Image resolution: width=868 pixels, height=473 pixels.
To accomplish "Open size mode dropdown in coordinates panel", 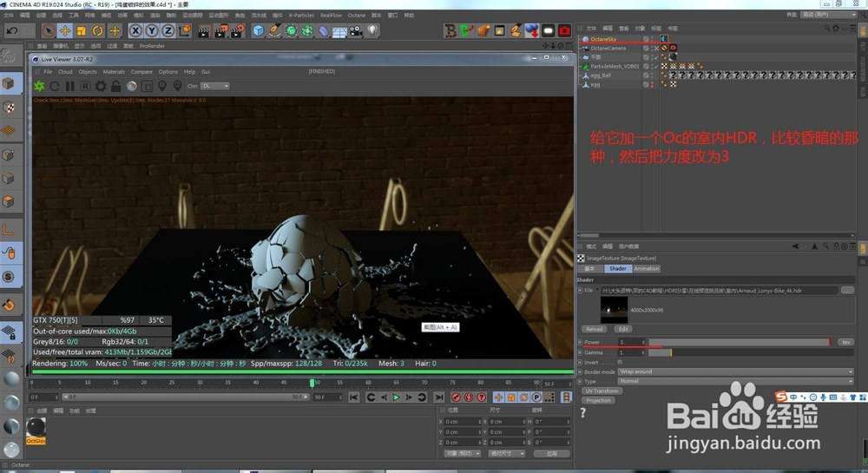I will point(506,454).
